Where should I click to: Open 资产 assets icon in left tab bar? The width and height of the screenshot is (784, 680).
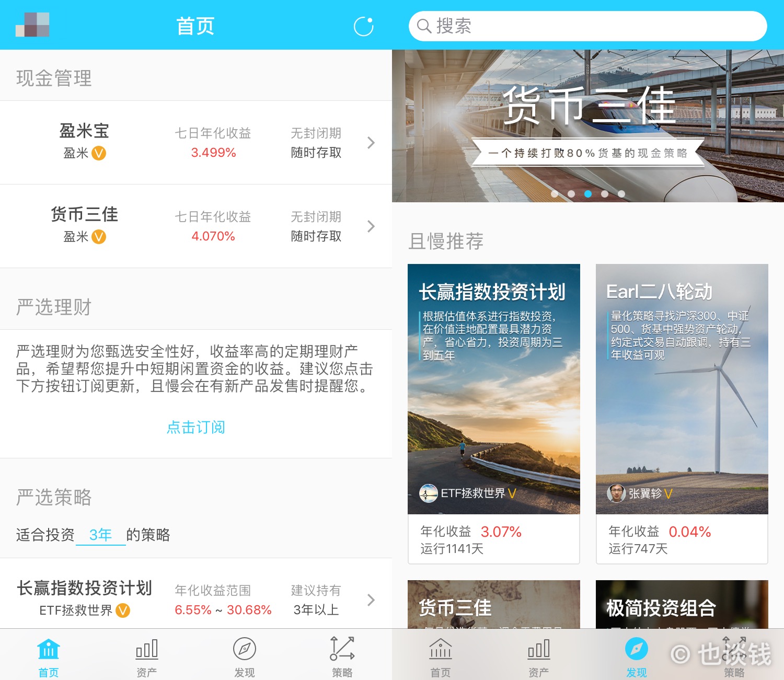point(147,649)
